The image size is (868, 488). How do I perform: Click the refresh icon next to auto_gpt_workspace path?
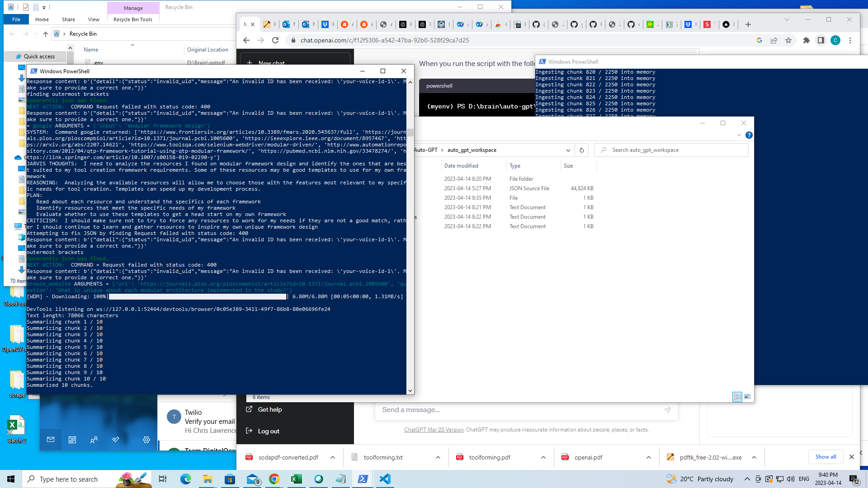point(581,150)
